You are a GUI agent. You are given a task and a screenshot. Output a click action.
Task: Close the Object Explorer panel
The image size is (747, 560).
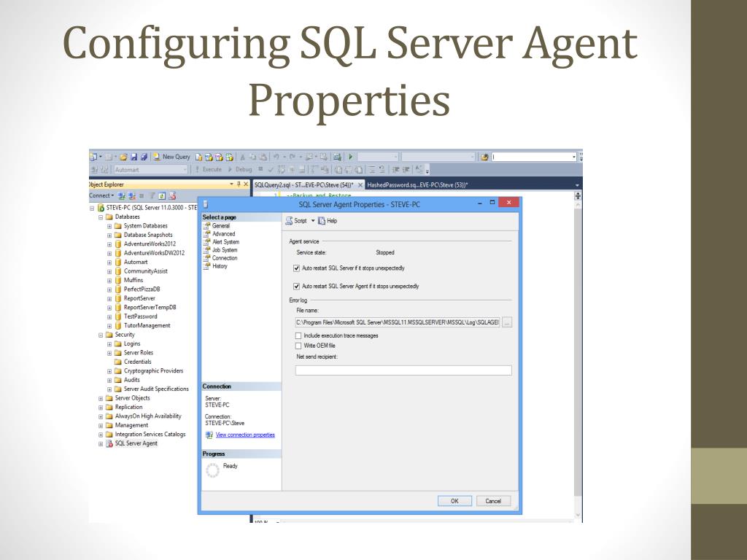tap(246, 184)
